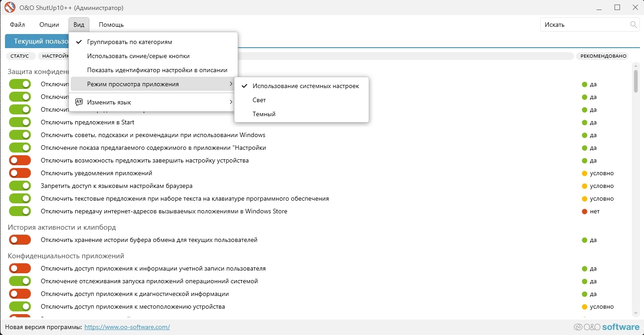The image size is (644, 335).
Task: Toggle switch for советы, подсказки и рекомендации
Action: click(20, 135)
